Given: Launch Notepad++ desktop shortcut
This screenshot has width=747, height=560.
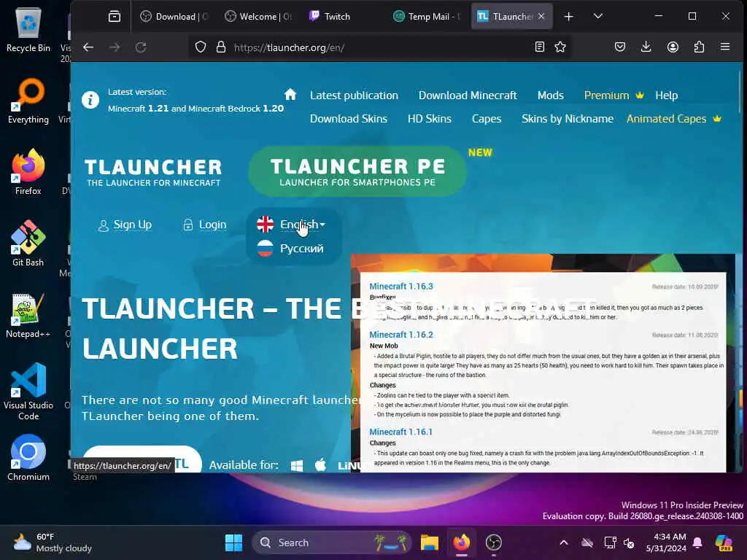Looking at the screenshot, I should (x=28, y=315).
